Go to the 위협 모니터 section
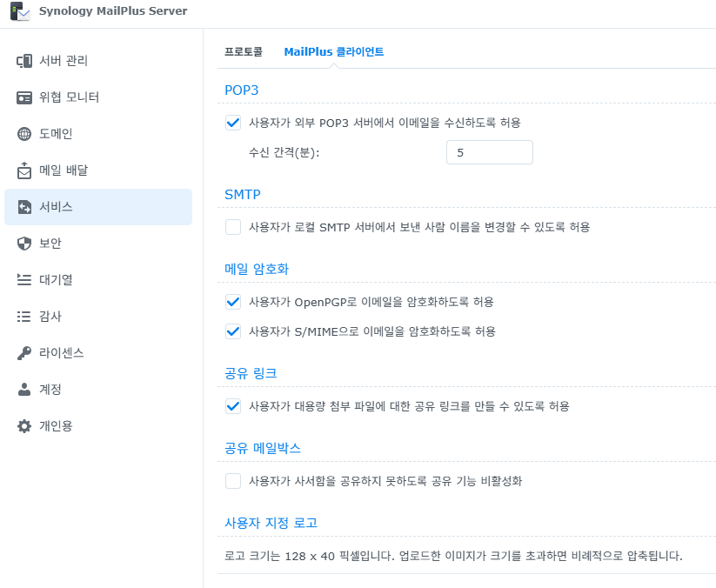 click(x=98, y=97)
